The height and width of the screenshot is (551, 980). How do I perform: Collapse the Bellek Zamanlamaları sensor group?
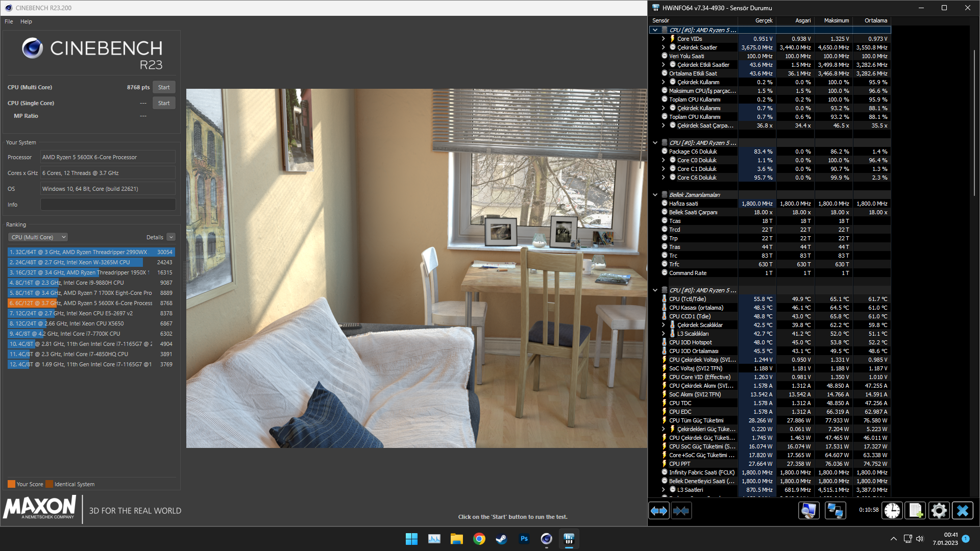(x=655, y=195)
